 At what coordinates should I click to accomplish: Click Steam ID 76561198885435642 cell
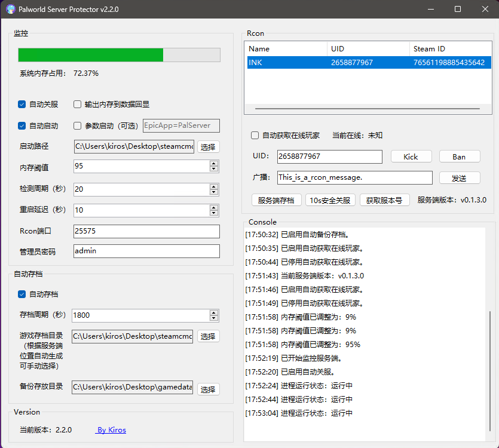pos(449,62)
